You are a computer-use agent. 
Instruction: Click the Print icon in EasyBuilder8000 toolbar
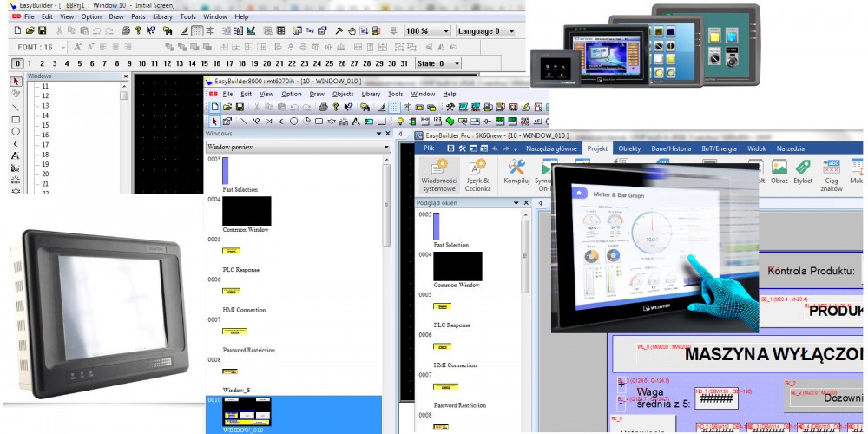(324, 107)
